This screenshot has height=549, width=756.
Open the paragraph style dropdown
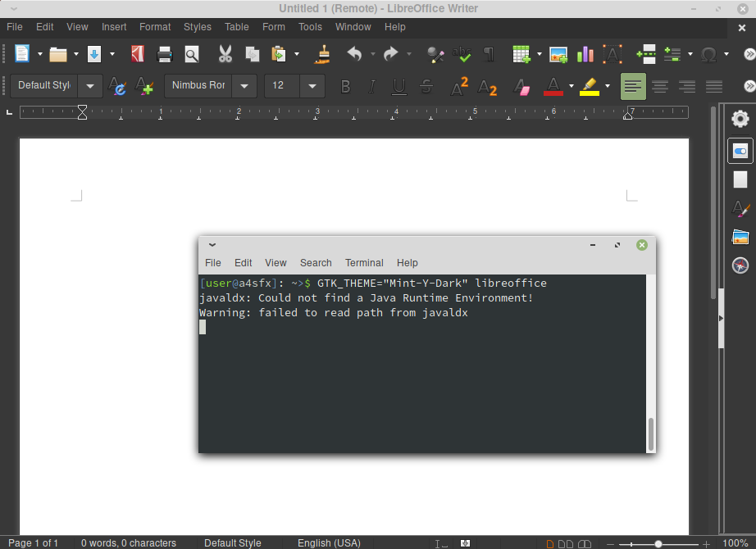pos(90,87)
